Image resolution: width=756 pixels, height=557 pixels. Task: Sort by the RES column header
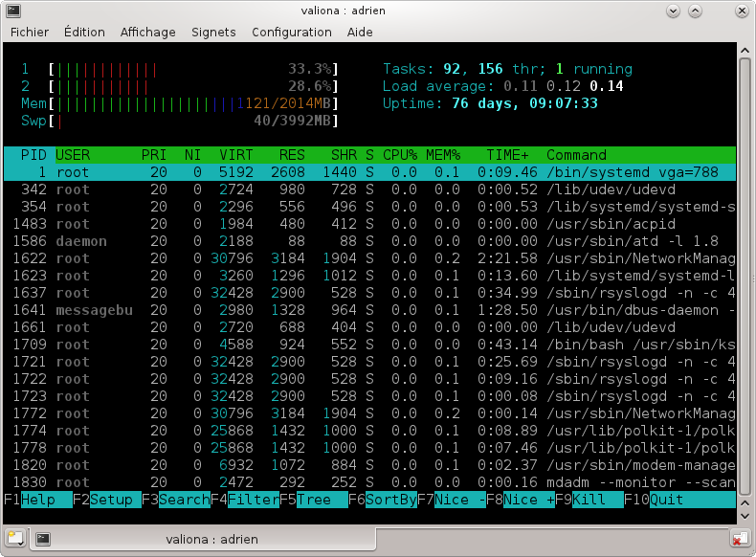tap(292, 155)
